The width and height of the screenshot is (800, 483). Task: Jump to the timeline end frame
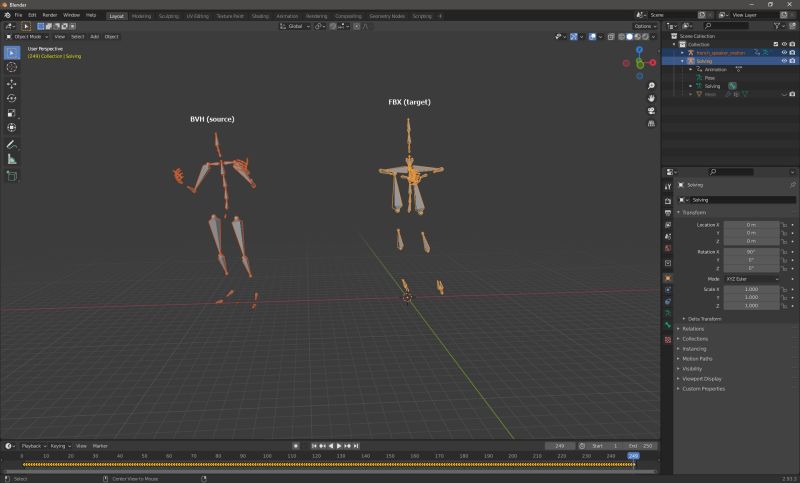pyautogui.click(x=356, y=446)
